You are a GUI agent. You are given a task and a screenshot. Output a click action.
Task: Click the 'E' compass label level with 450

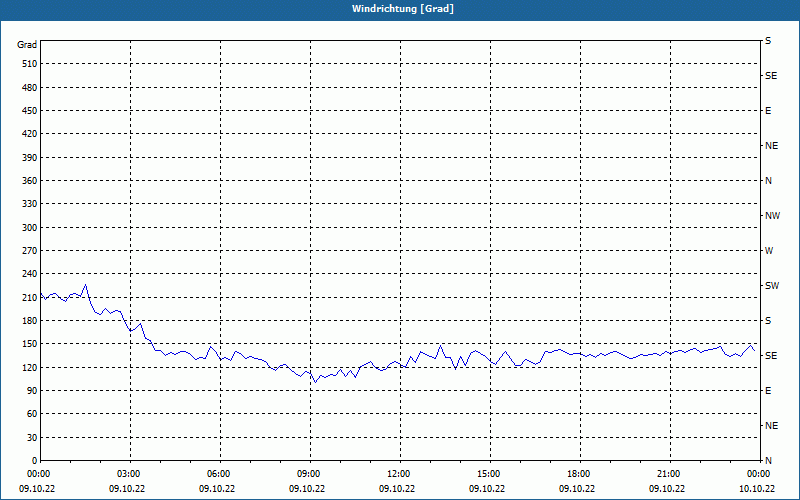[x=768, y=111]
